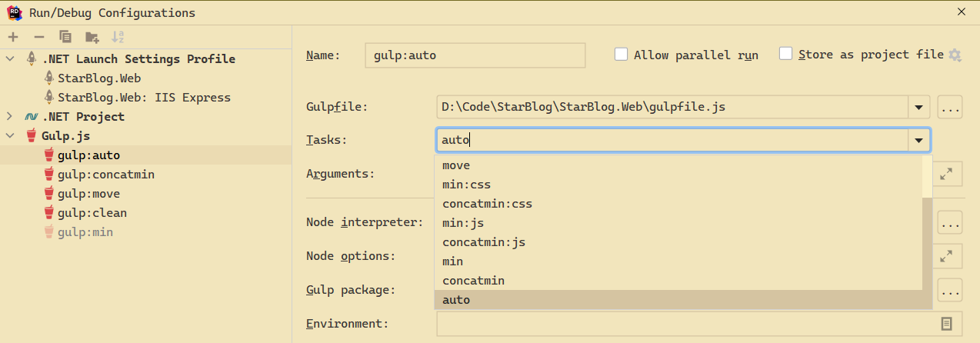Toggle Store as project file checkbox
The image size is (980, 343).
point(785,54)
